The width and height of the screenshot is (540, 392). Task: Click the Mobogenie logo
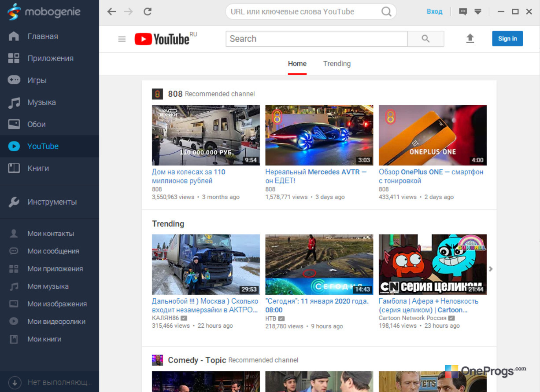tap(44, 12)
